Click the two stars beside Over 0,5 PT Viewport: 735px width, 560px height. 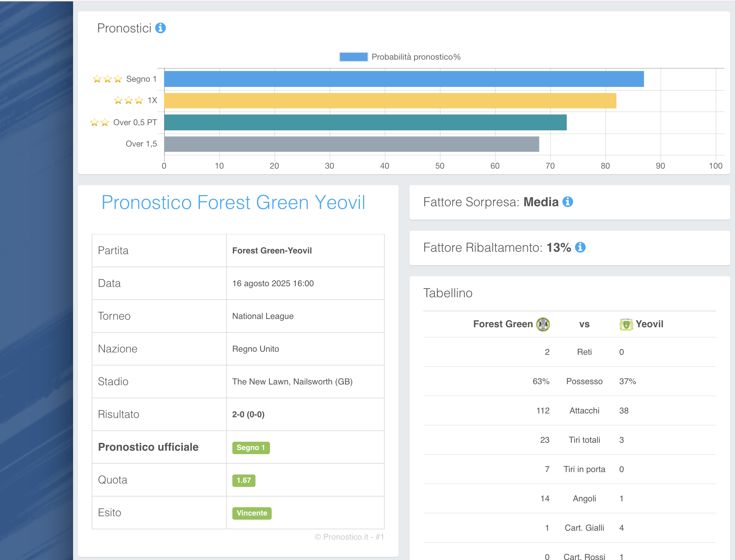click(x=100, y=122)
